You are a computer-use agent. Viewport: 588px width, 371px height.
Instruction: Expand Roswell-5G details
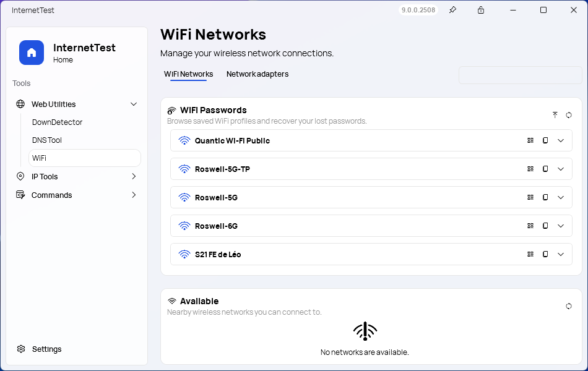point(561,197)
